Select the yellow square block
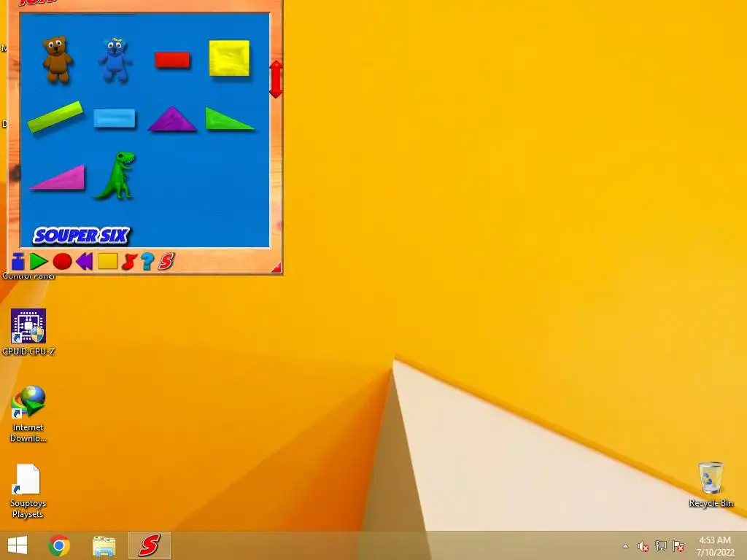Screen dimensions: 747x560 coord(229,58)
